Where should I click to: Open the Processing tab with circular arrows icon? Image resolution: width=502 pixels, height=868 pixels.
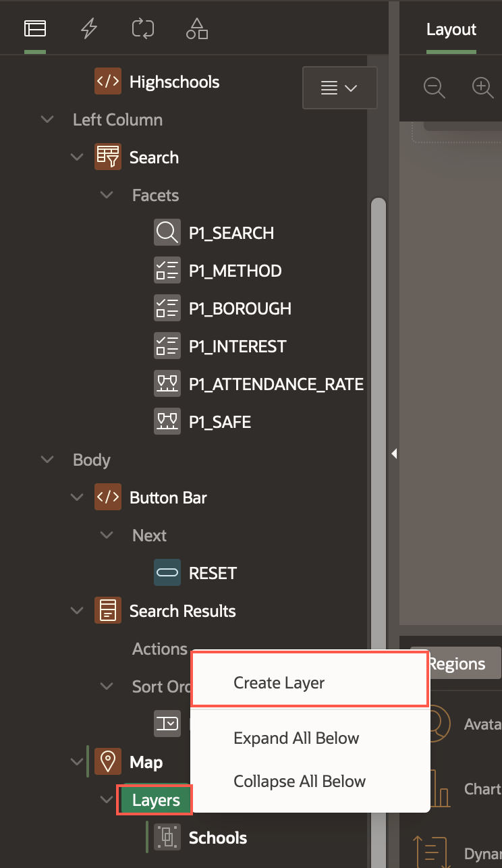pyautogui.click(x=142, y=28)
